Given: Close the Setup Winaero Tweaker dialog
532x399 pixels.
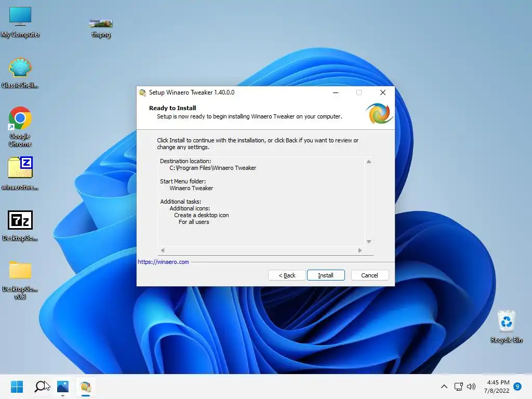Looking at the screenshot, I should tap(383, 92).
